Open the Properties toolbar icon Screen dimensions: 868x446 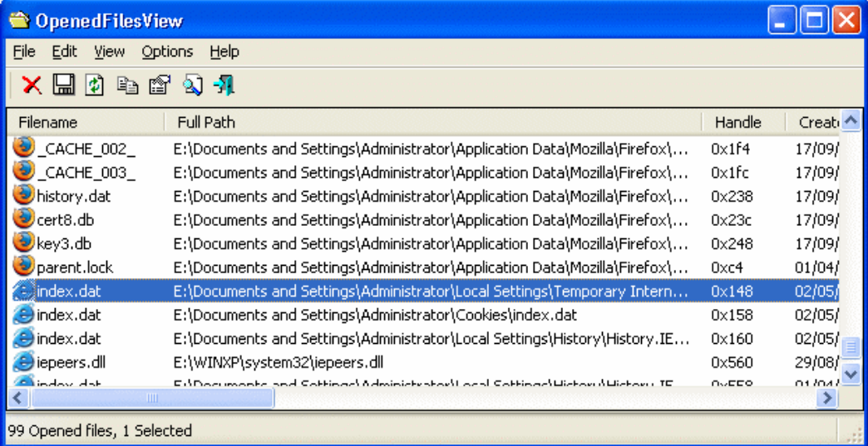pos(159,85)
